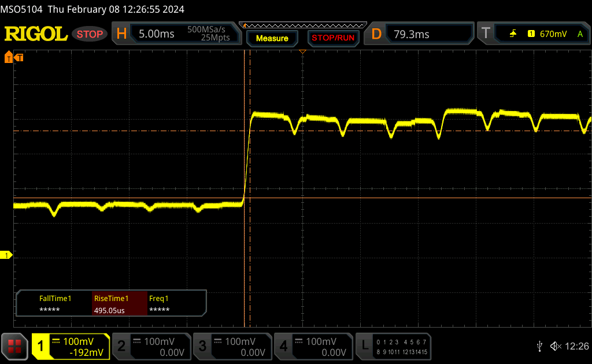Select the FallTime1 measurement item

click(55, 304)
